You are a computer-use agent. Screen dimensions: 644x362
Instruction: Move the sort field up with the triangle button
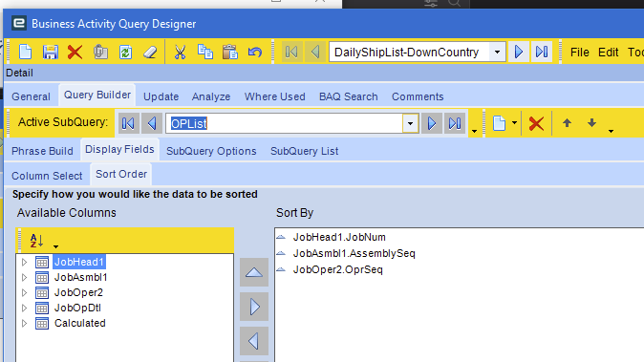click(254, 272)
